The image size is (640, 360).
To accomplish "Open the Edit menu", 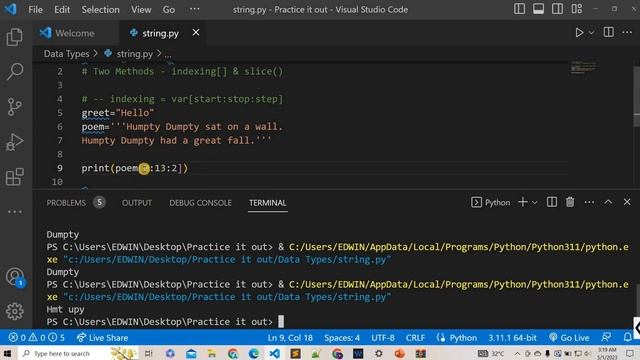I will pos(62,9).
